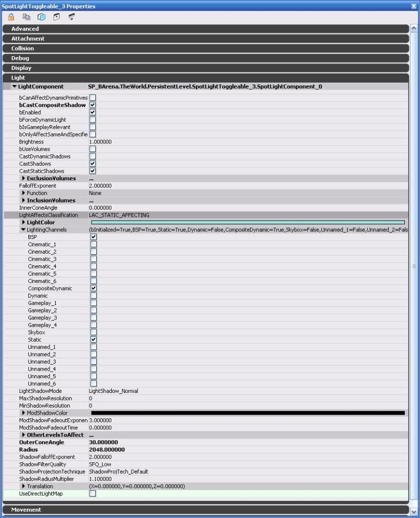Check the Dynamic lighting channel box

point(94,296)
